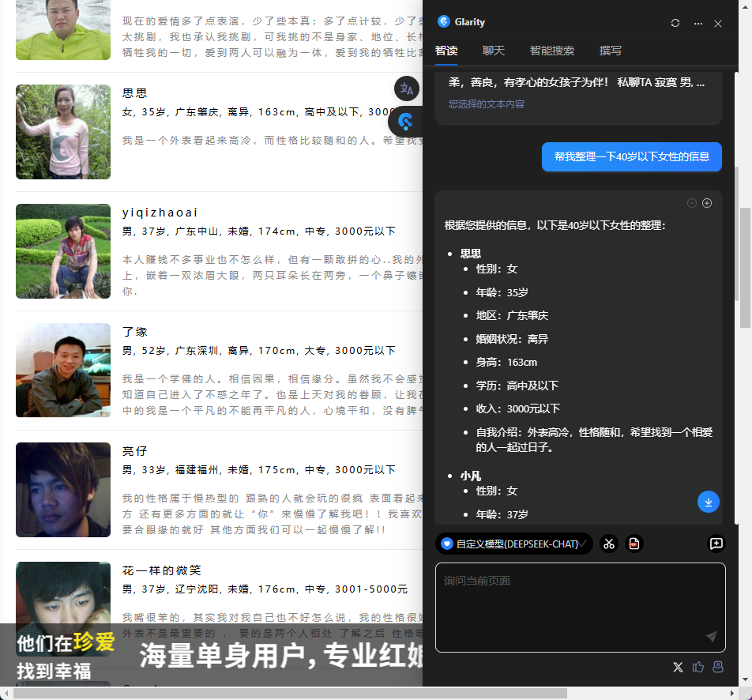Click the blue scroll-down arrow button
Viewport: 752px width, 700px height.
(709, 502)
